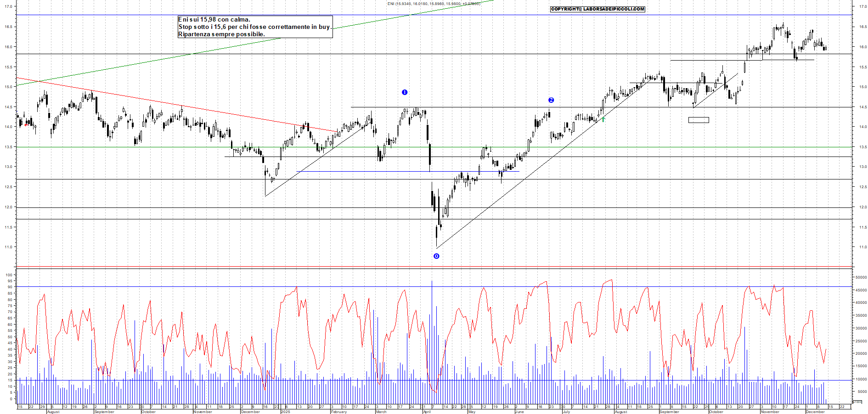Select the Eni commentary text box
This screenshot has height=414, width=868.
coord(255,27)
